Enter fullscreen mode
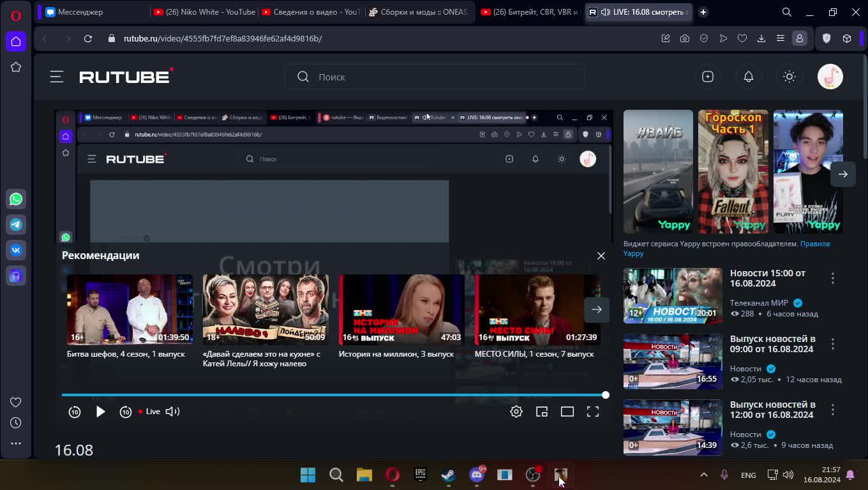The image size is (868, 490). (x=593, y=412)
